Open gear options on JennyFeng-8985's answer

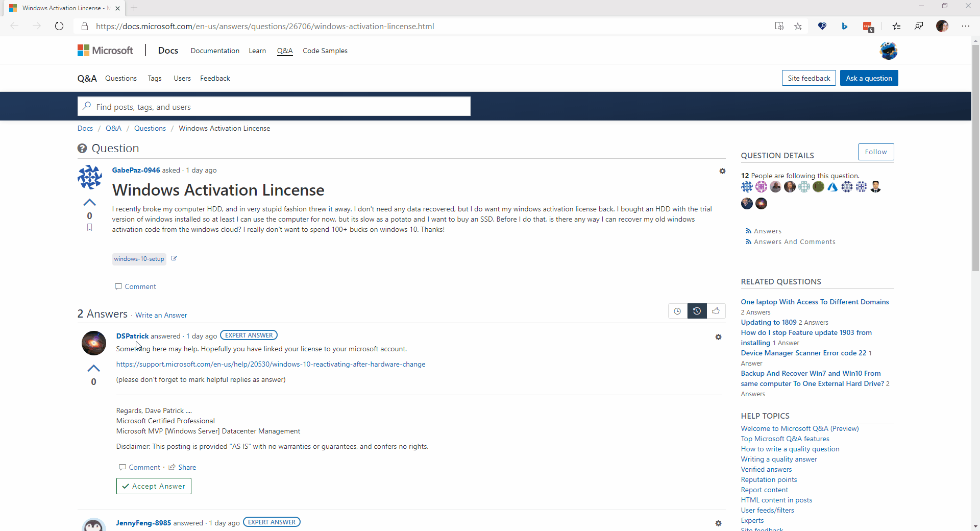pos(718,523)
